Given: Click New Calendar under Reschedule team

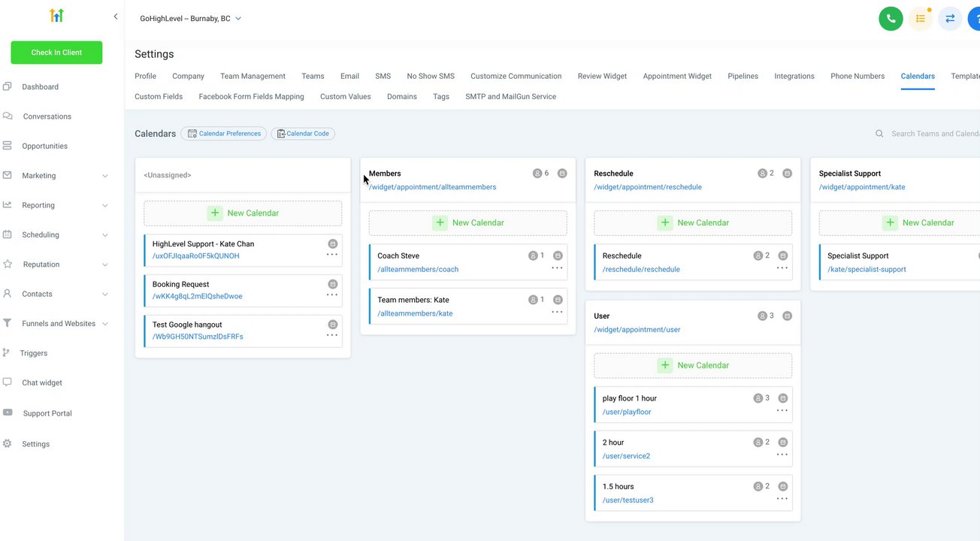Looking at the screenshot, I should [x=693, y=223].
